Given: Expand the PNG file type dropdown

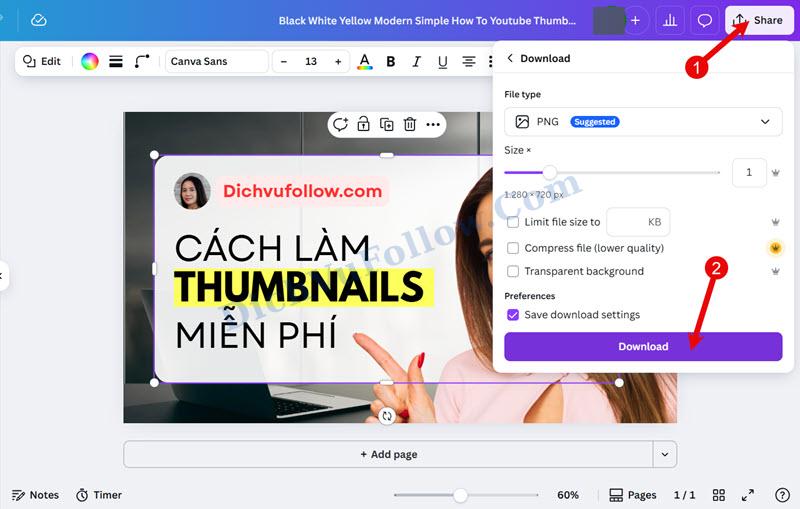Looking at the screenshot, I should click(x=643, y=122).
